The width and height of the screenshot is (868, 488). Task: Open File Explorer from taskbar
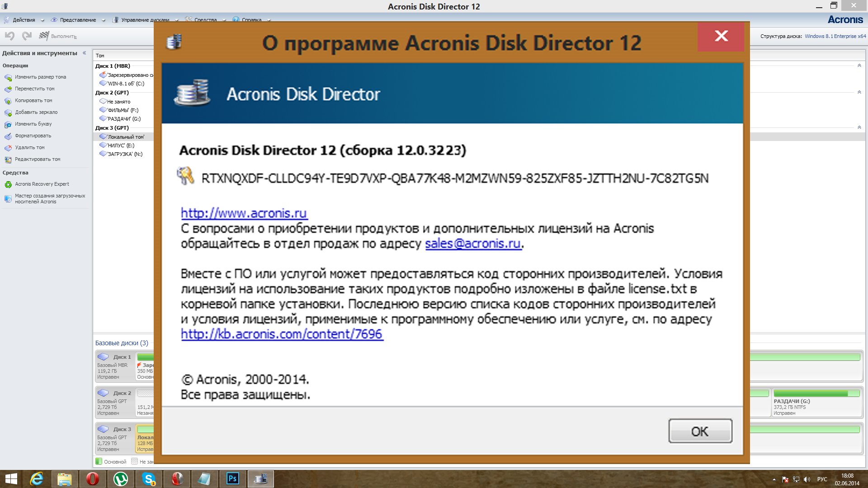pyautogui.click(x=64, y=479)
